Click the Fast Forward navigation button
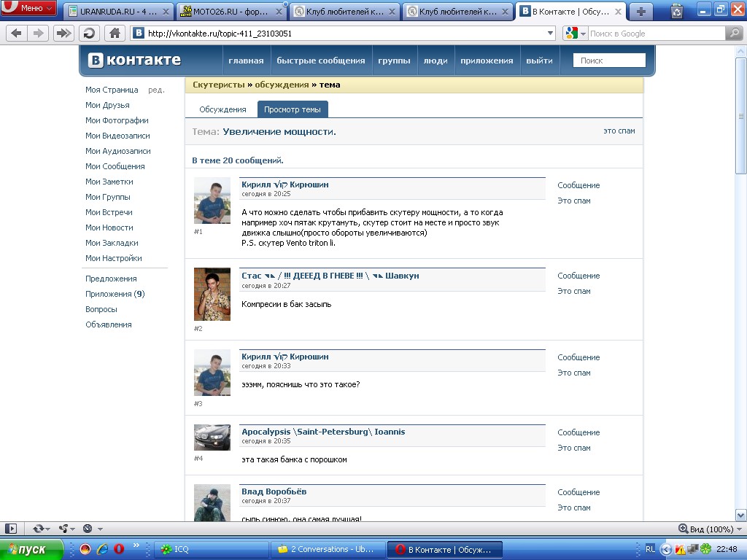The height and width of the screenshot is (560, 747). tap(64, 34)
